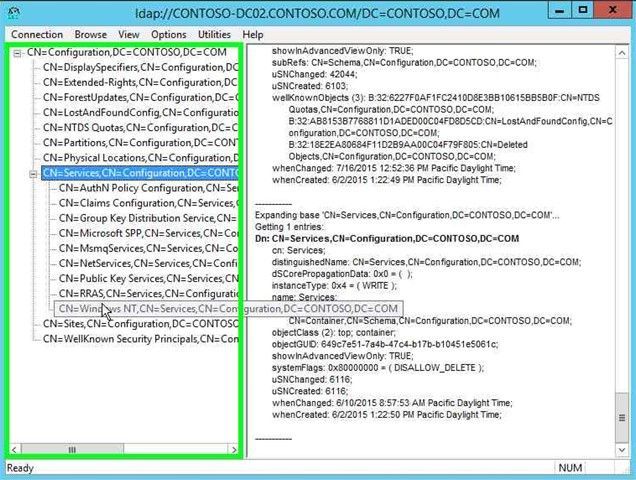The width and height of the screenshot is (636, 480).
Task: Click the bold Dn: CN=Services line
Action: pos(387,239)
